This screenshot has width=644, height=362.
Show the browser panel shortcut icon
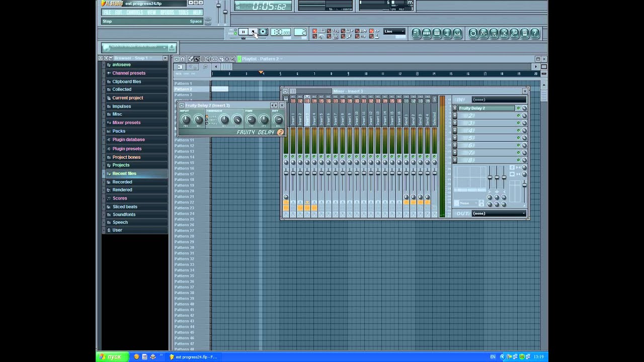(x=447, y=34)
